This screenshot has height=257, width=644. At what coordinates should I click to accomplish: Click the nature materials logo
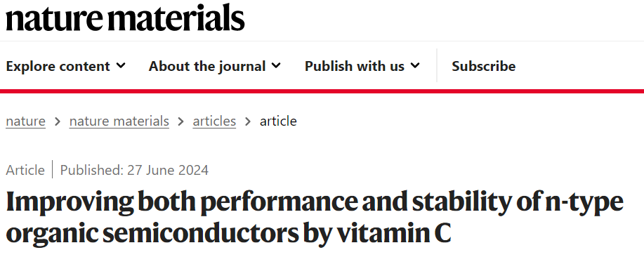(x=125, y=18)
